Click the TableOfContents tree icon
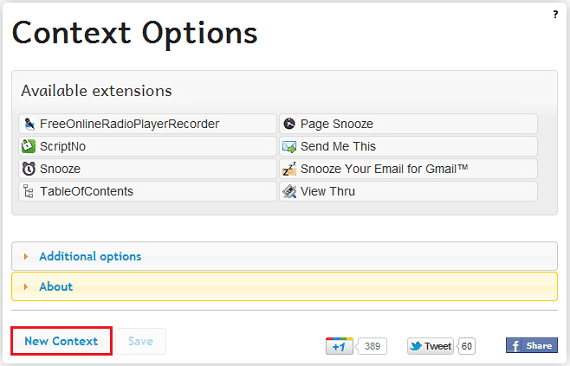Image resolution: width=570 pixels, height=366 pixels. pyautogui.click(x=28, y=191)
